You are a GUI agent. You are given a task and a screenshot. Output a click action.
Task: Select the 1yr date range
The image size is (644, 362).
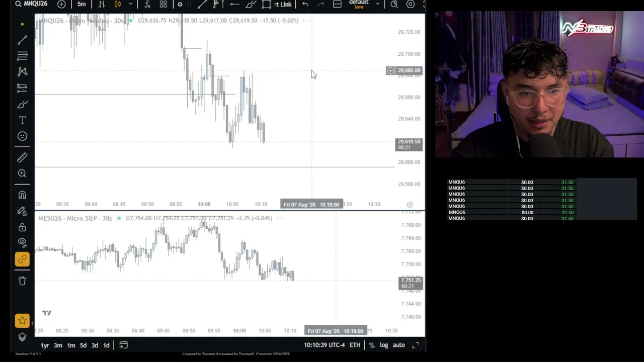click(x=45, y=345)
